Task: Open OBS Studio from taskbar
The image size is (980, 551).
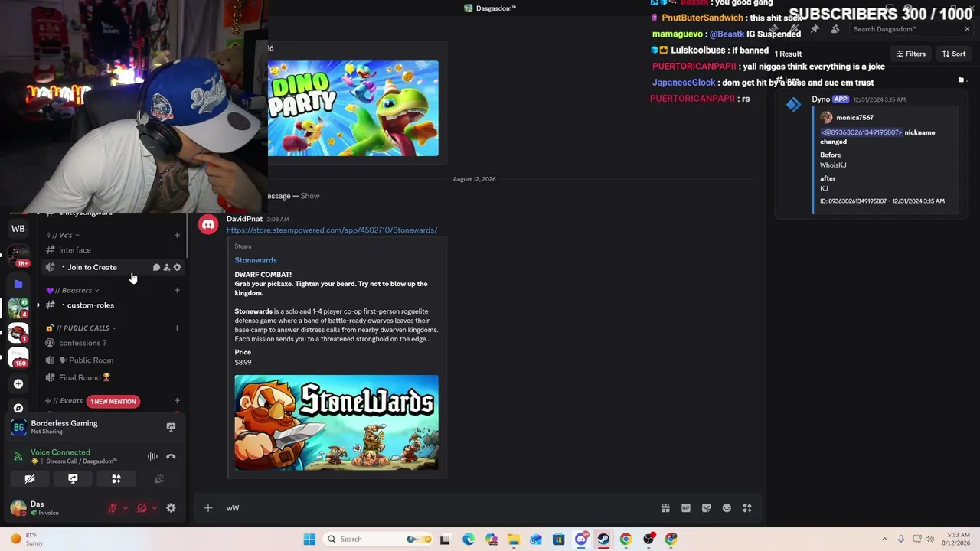Action: (648, 539)
